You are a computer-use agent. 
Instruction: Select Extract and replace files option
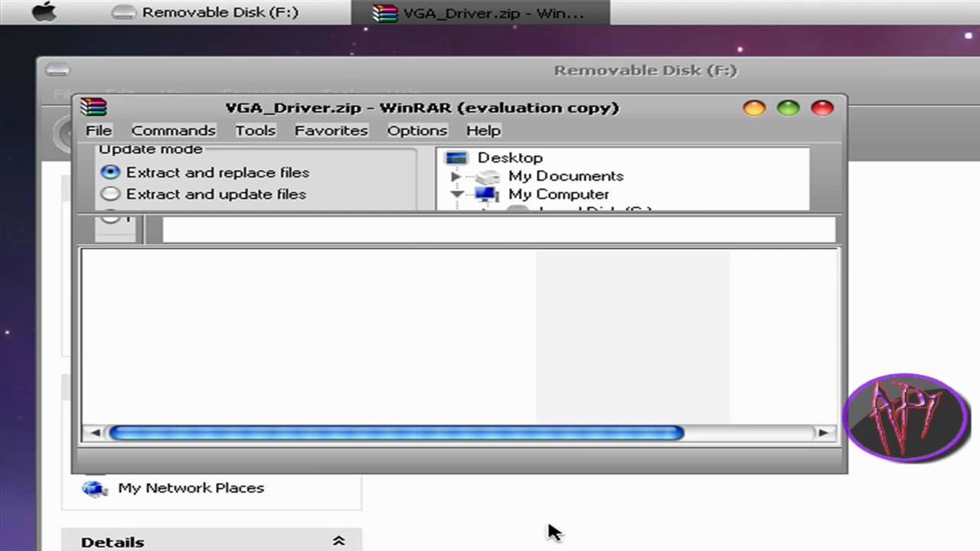(x=110, y=172)
